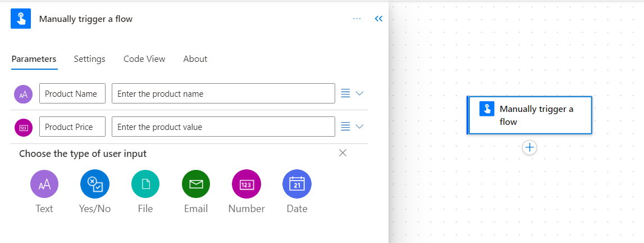Open Product Name row list options icon
The width and height of the screenshot is (644, 243).
[x=346, y=93]
